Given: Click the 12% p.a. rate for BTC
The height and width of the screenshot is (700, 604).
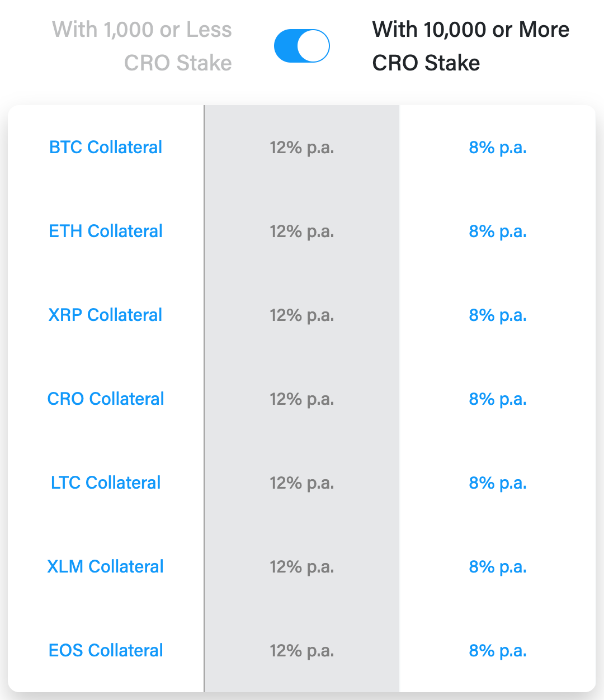Looking at the screenshot, I should click(x=302, y=148).
